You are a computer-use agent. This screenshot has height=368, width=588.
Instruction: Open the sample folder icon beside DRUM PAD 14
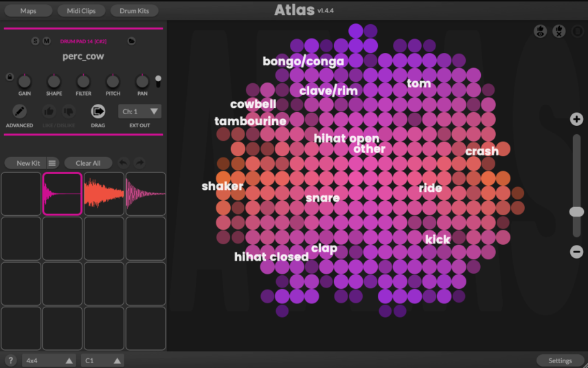tap(131, 41)
